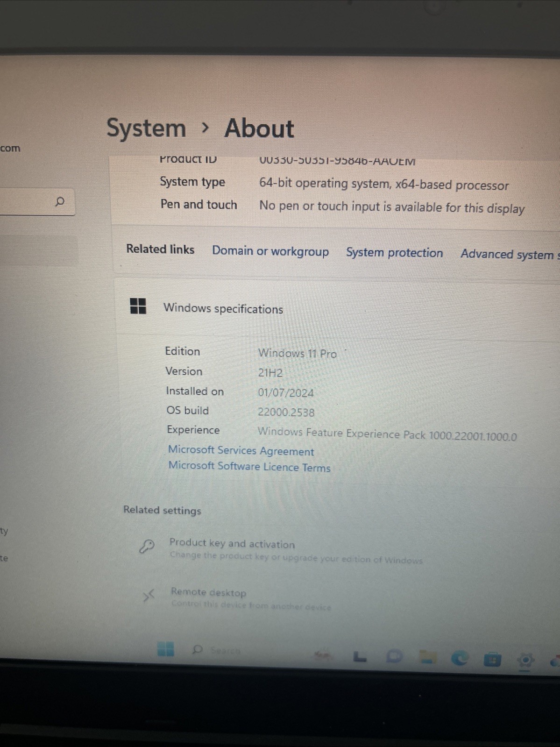Click the 'Related settings' heading
The image size is (560, 747).
click(x=162, y=510)
